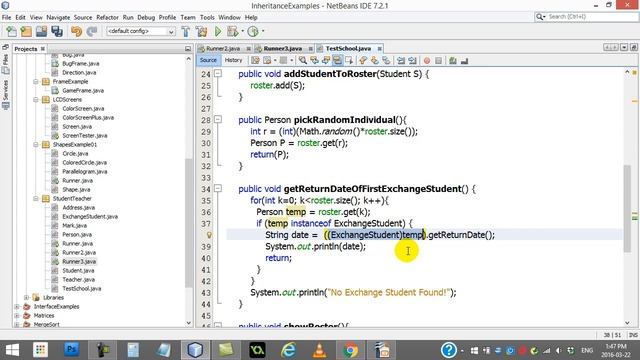Viewport: 640px width, 360px height.
Task: Expand the InterfaceExamples project node
Action: coord(17,307)
